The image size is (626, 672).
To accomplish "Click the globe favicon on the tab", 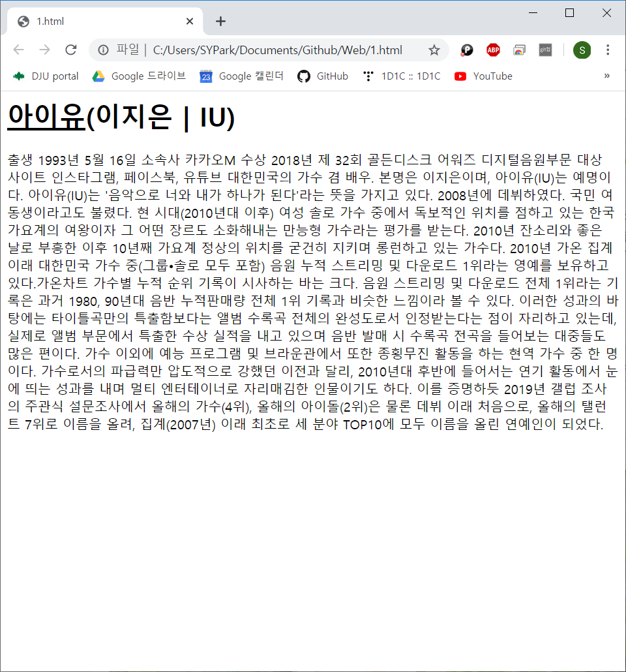I will [x=23, y=22].
